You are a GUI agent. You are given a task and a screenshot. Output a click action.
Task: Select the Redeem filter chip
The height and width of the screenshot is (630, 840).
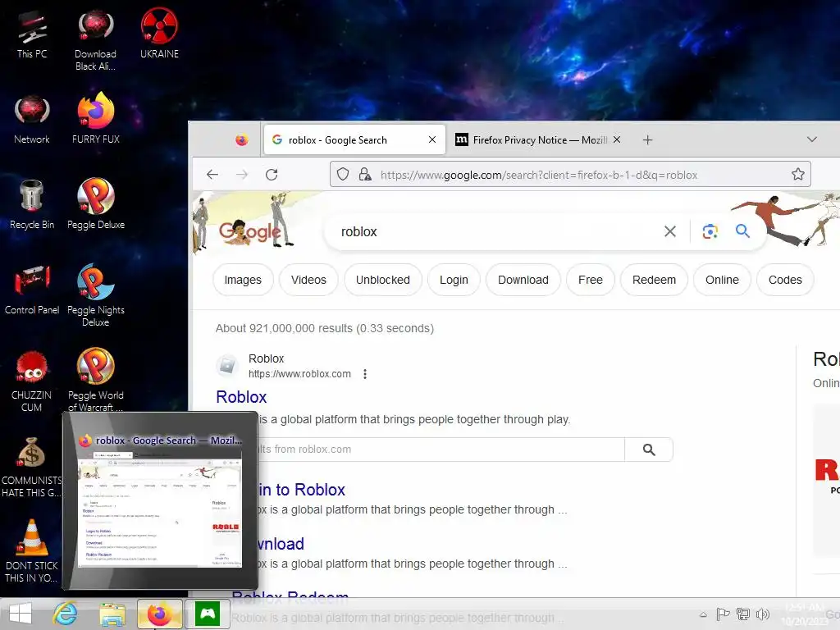coord(654,280)
